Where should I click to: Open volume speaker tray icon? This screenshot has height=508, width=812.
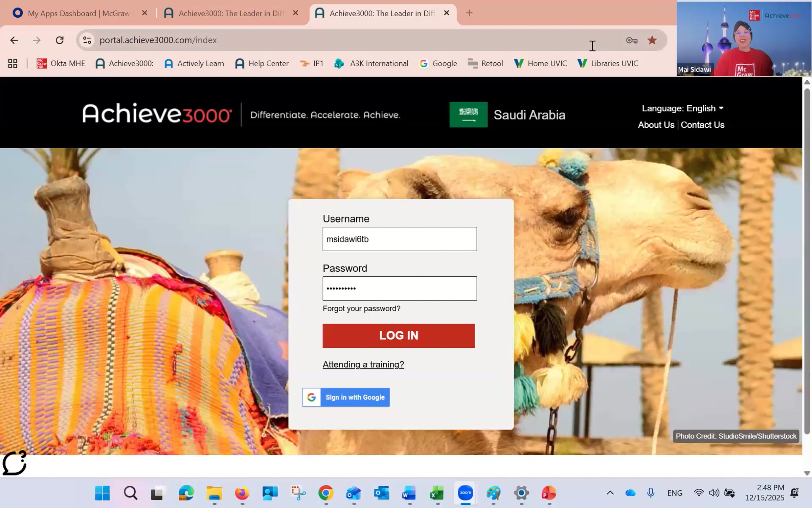click(714, 493)
